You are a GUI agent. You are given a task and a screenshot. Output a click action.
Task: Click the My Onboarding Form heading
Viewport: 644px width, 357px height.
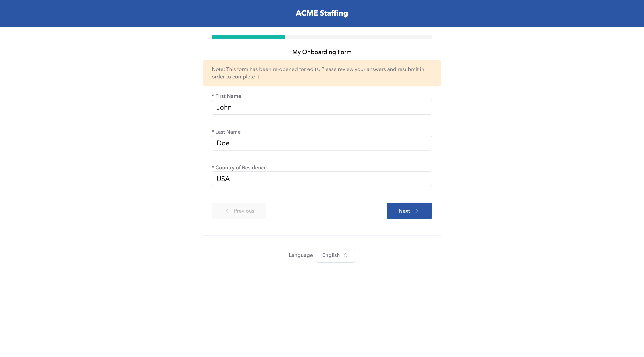(x=322, y=52)
